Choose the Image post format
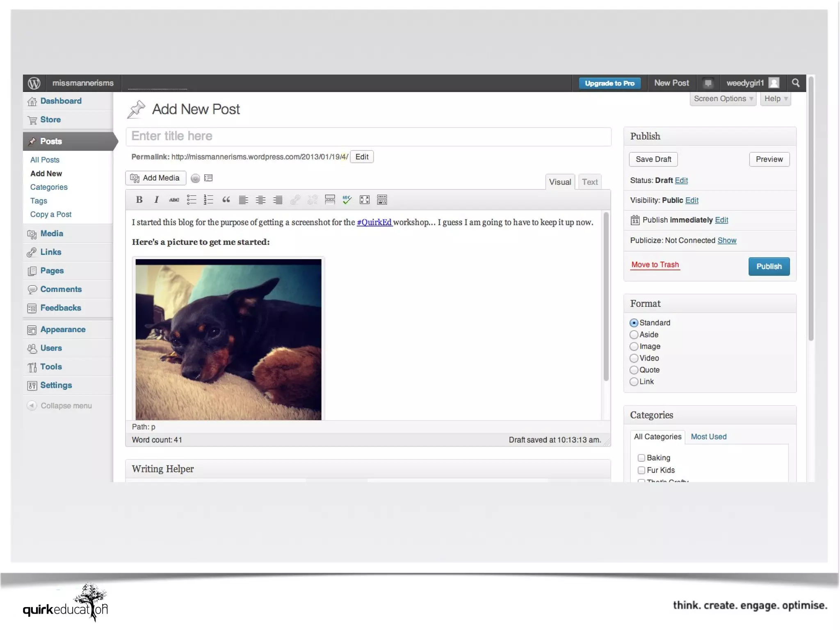Screen dimensions: 840x630 pos(634,347)
